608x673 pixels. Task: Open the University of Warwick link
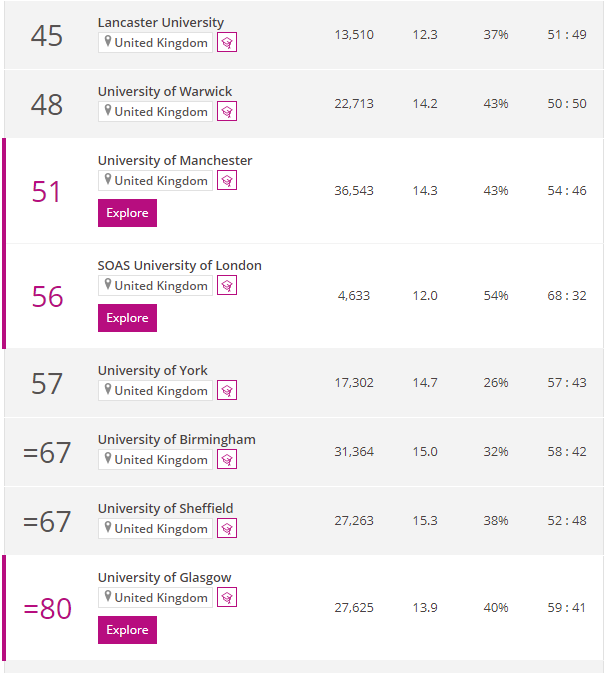click(x=164, y=91)
